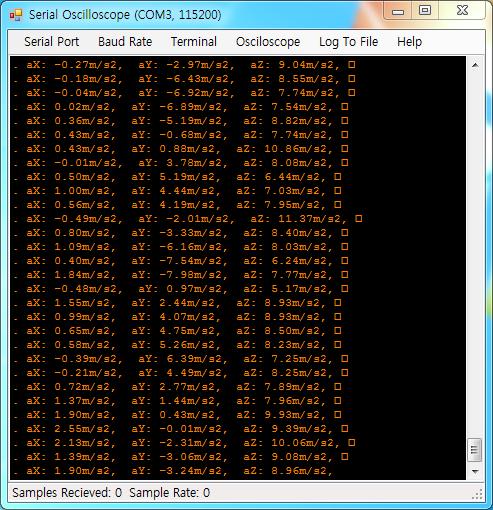
Task: Click the first terminal line with aZ 9.04m/s2
Action: (185, 64)
